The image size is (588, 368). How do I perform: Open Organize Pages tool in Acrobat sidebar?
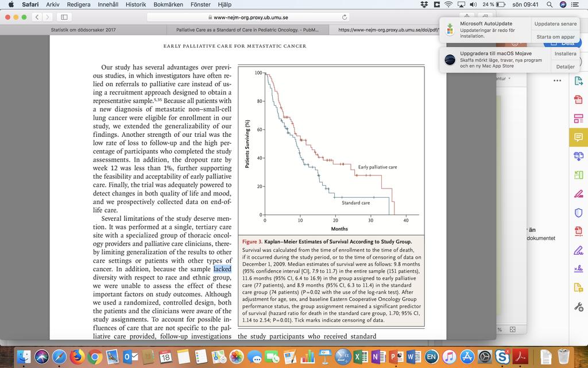(578, 175)
